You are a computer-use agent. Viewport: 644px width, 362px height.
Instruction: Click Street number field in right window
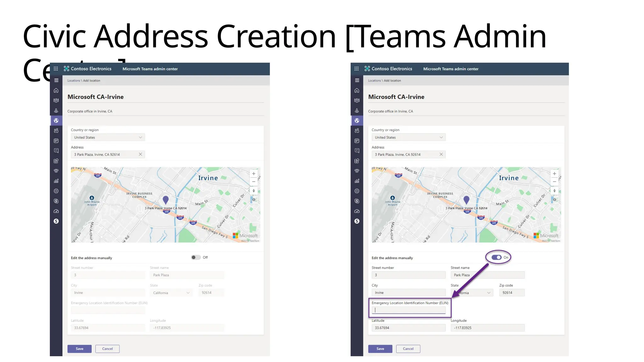coord(408,275)
